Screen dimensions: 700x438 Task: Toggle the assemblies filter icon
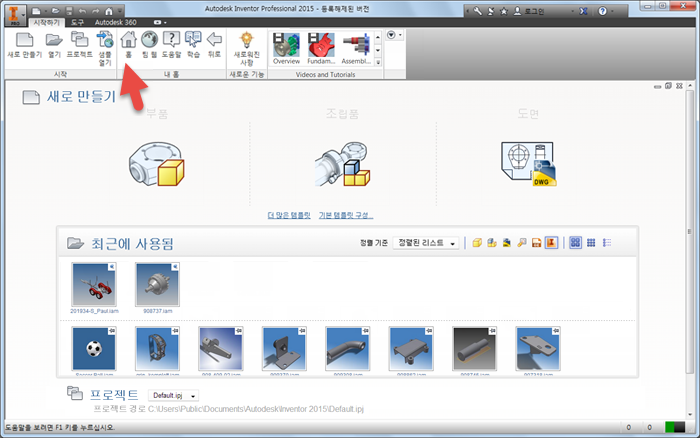point(492,242)
